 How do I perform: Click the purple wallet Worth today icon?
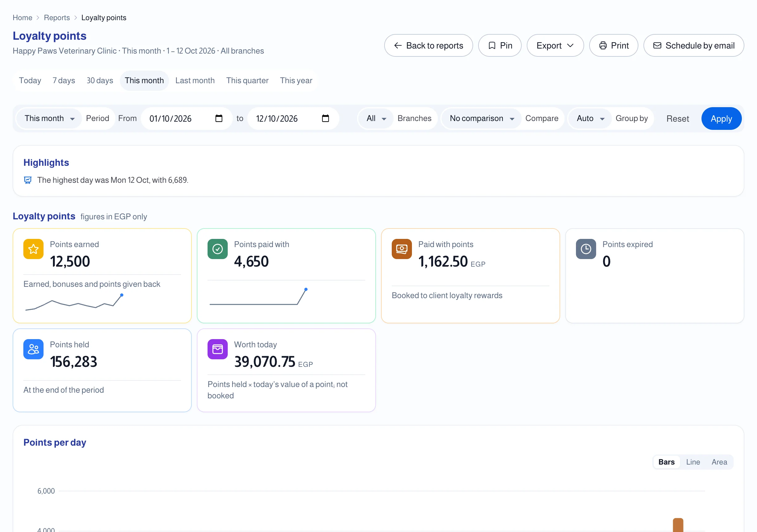click(x=218, y=349)
